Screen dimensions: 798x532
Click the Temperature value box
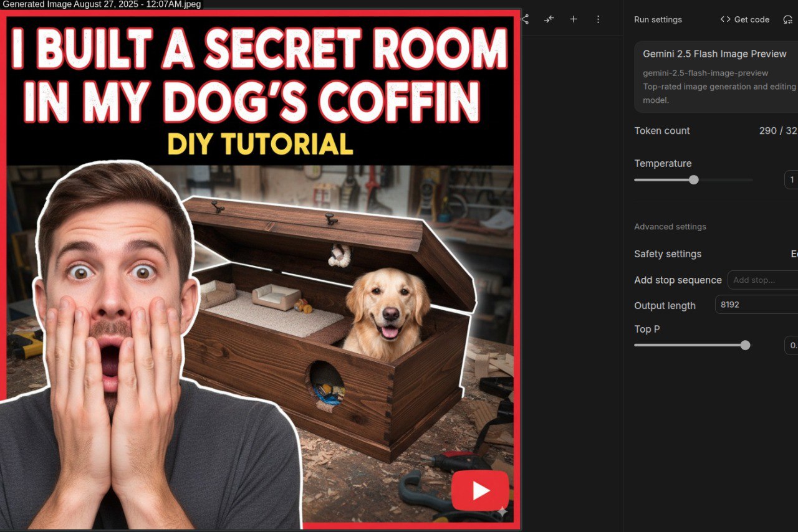tap(791, 180)
